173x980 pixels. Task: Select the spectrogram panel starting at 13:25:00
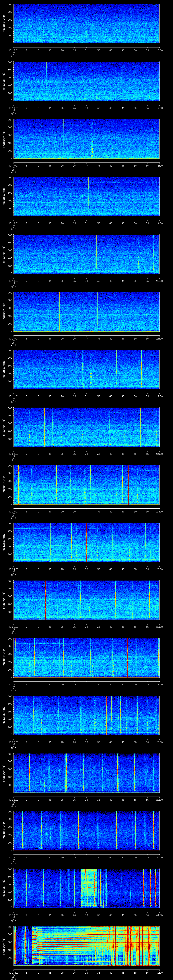coord(87,600)
